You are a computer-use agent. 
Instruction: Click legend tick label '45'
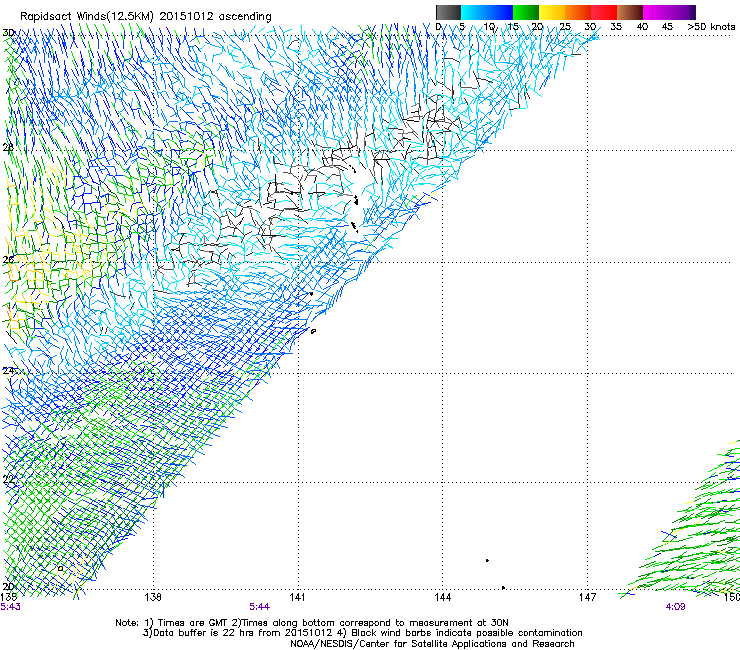coord(667,27)
